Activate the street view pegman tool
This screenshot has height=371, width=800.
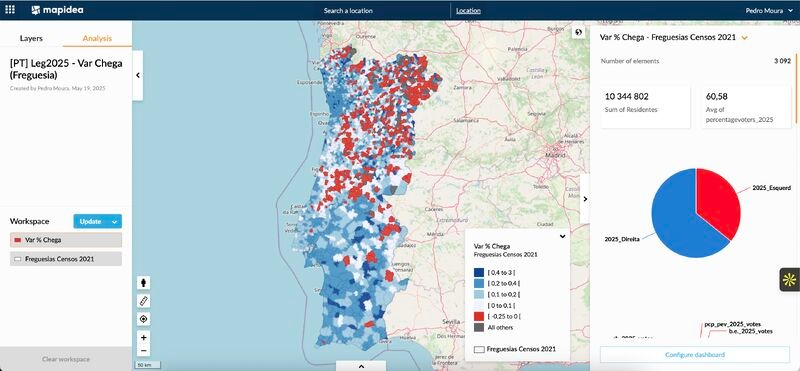[143, 283]
